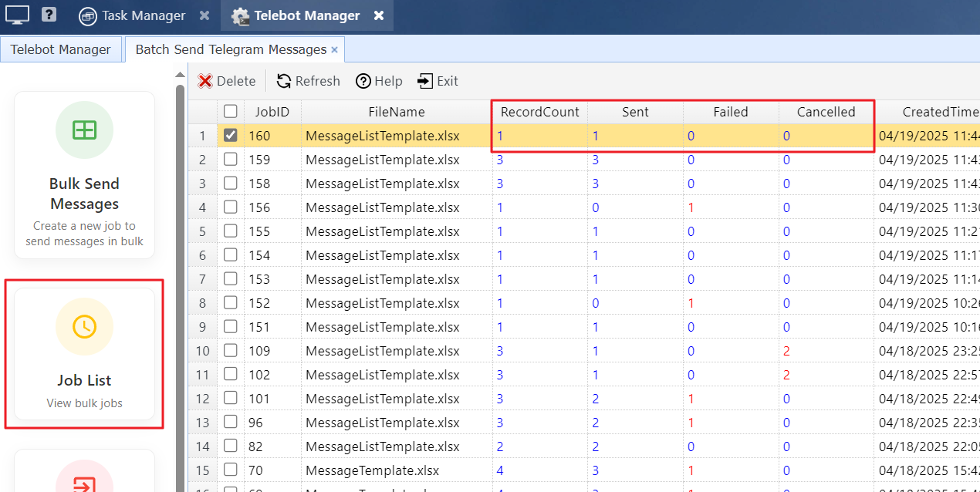980x492 pixels.
Task: Click the Failed count 1 for job 96
Action: tap(731, 423)
